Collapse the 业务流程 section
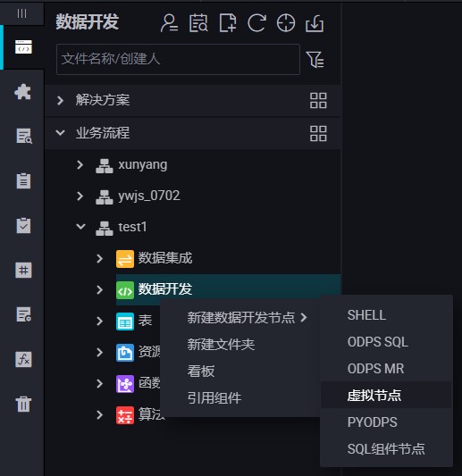The width and height of the screenshot is (462, 476). tap(60, 133)
